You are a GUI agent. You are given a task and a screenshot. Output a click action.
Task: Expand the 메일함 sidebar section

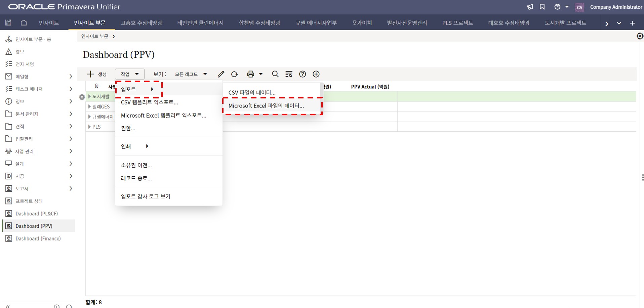[71, 77]
